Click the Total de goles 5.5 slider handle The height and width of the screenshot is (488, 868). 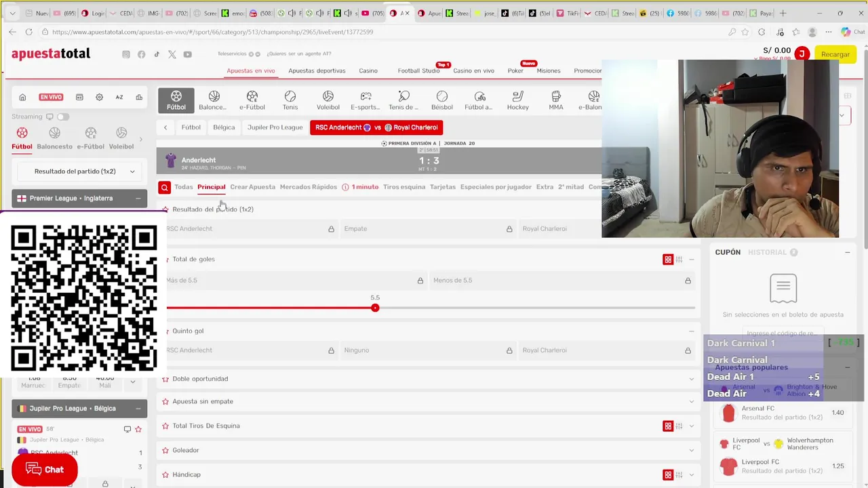click(375, 308)
